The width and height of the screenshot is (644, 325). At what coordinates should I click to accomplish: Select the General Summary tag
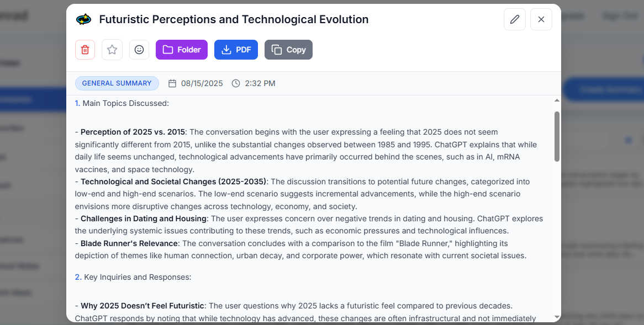click(117, 83)
